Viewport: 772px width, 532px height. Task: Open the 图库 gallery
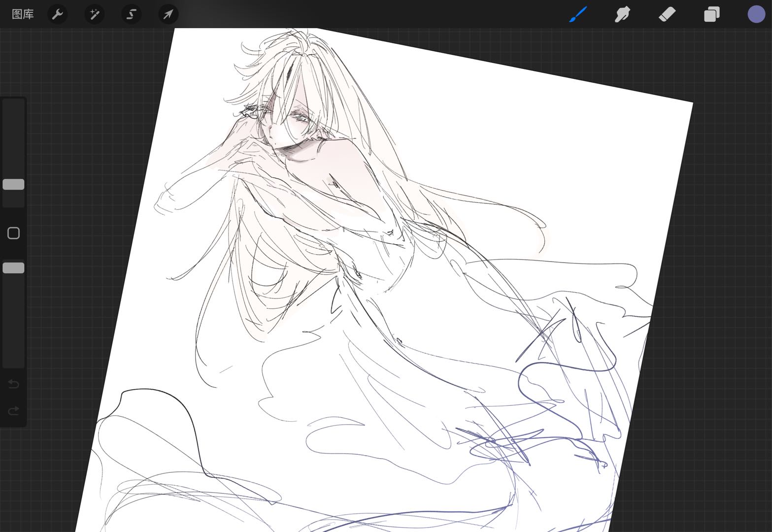pos(23,14)
